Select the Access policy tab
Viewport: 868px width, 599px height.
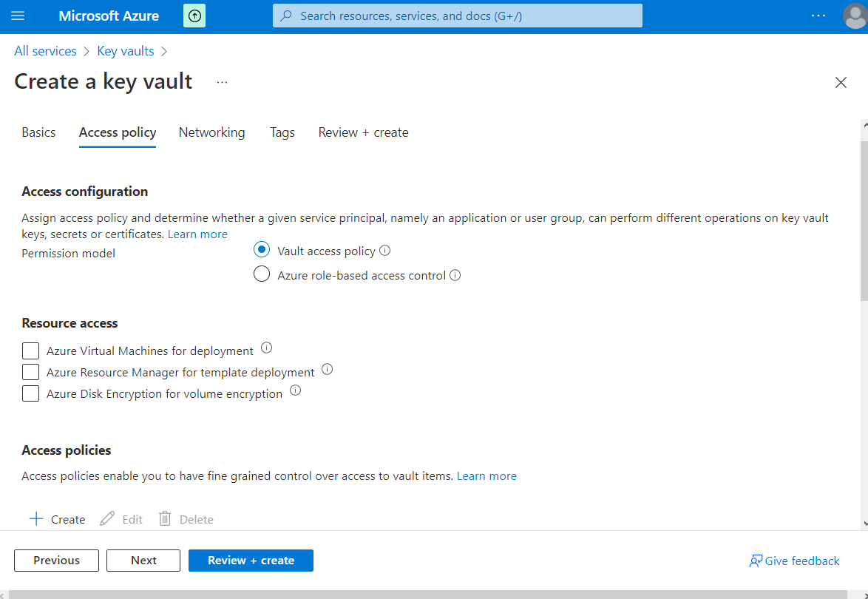click(118, 132)
